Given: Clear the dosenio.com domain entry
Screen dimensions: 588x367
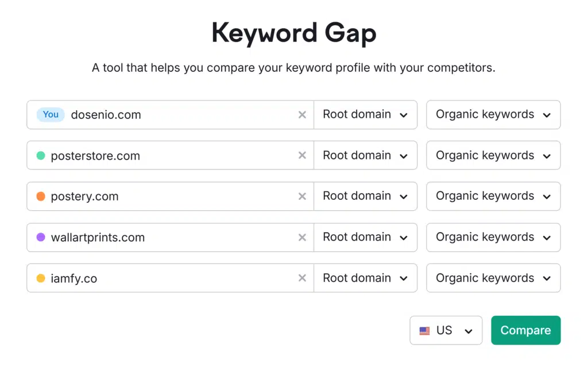Looking at the screenshot, I should point(302,115).
